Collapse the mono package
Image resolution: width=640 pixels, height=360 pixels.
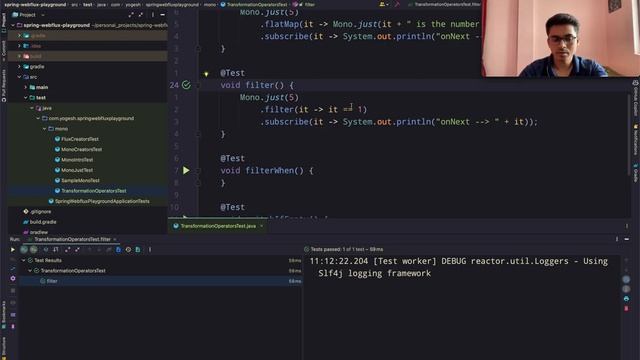click(x=44, y=129)
